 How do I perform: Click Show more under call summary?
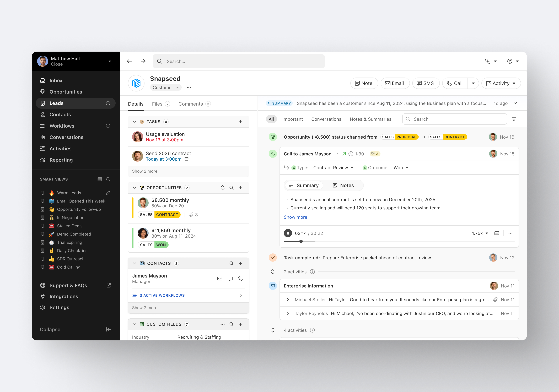[x=295, y=217]
